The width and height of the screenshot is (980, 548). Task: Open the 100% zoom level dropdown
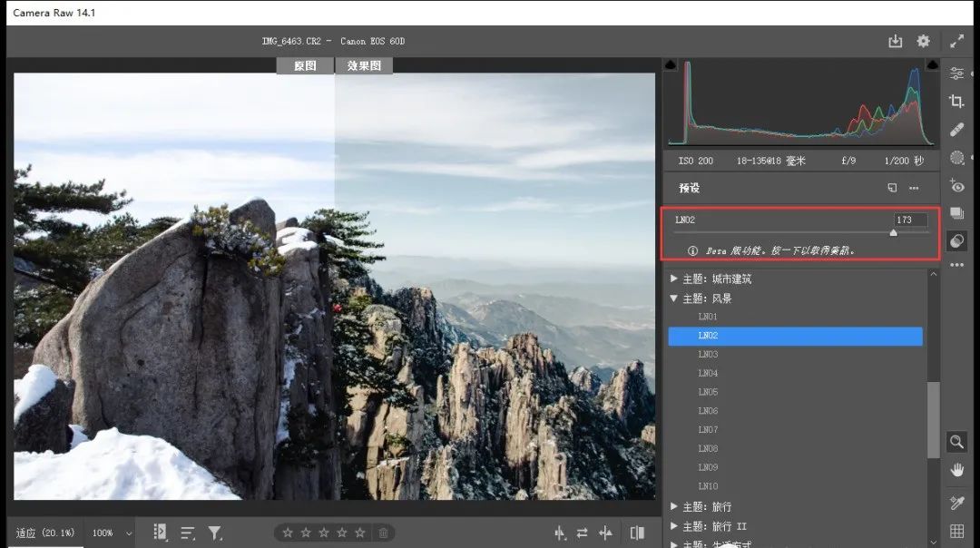pyautogui.click(x=109, y=533)
